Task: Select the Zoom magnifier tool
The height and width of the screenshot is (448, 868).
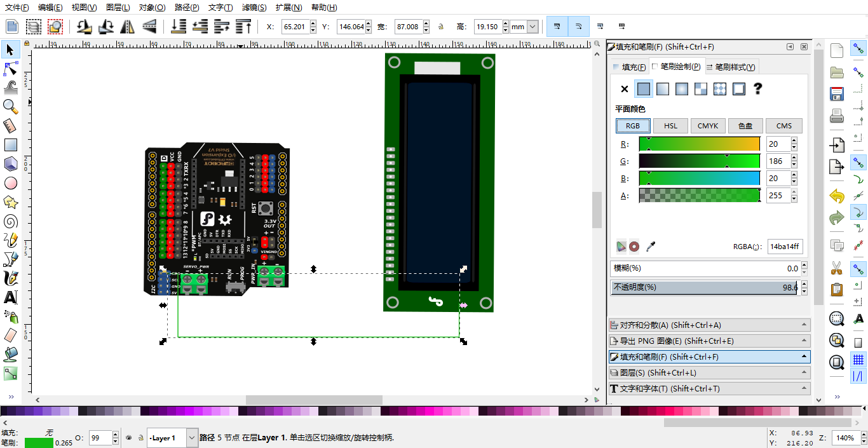Action: click(x=11, y=106)
